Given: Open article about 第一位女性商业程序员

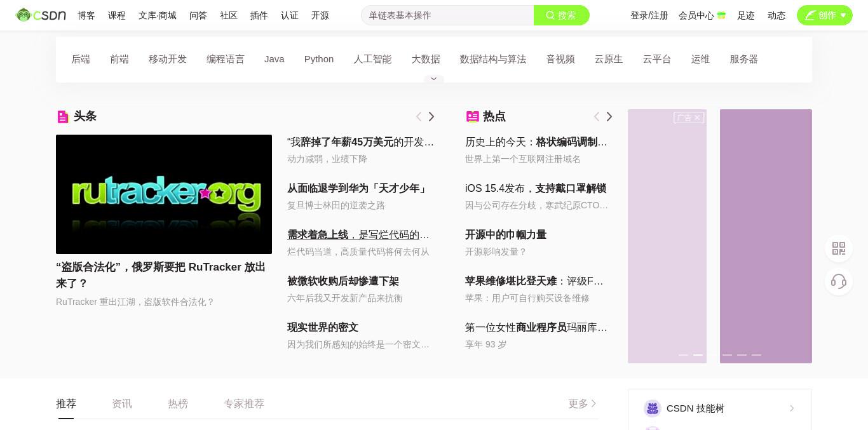Looking at the screenshot, I should click(x=536, y=328).
